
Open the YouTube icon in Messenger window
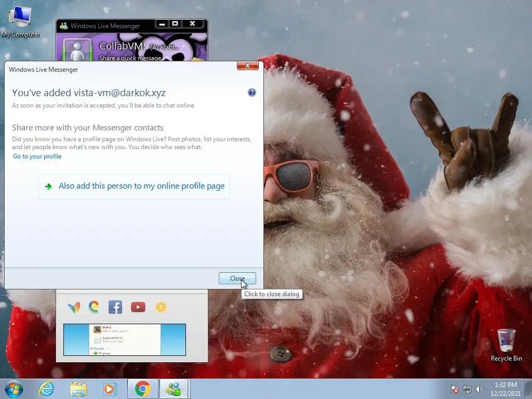click(x=138, y=307)
